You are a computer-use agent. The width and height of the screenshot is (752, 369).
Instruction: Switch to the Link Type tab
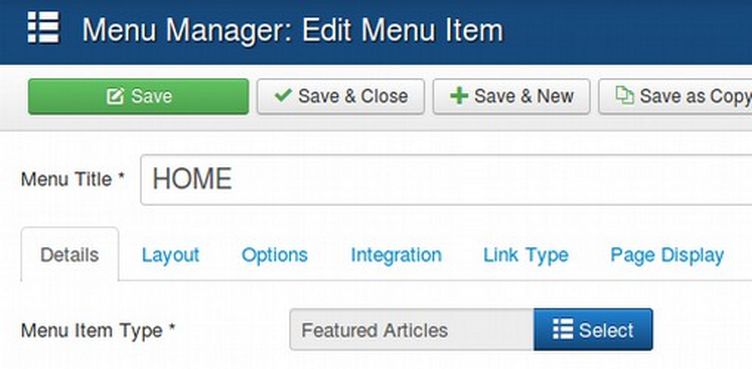click(526, 255)
